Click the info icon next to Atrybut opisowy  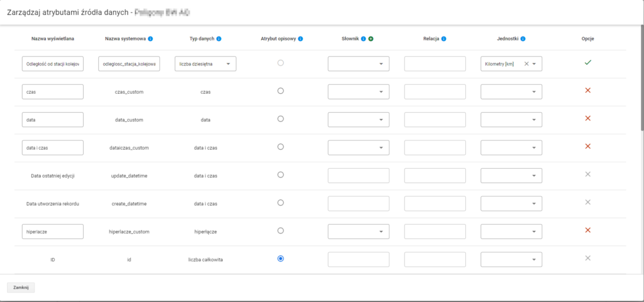(301, 39)
